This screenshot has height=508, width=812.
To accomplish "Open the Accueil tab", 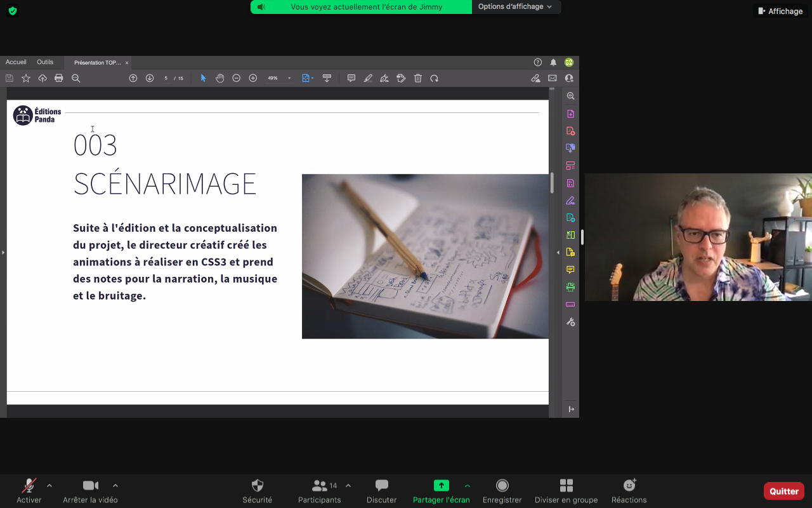I will tap(16, 62).
